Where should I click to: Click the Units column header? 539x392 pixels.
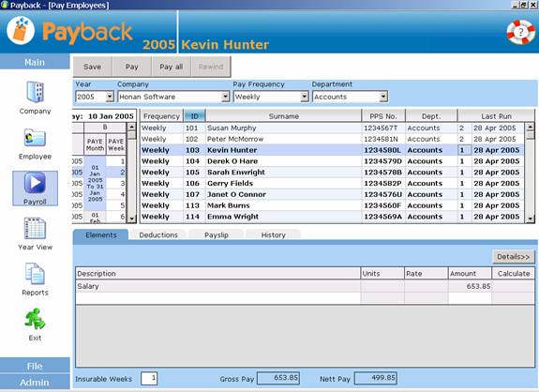[382, 274]
